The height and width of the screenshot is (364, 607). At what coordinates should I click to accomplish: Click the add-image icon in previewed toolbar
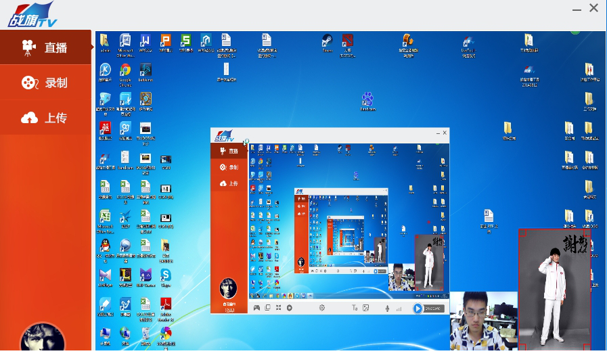click(365, 308)
